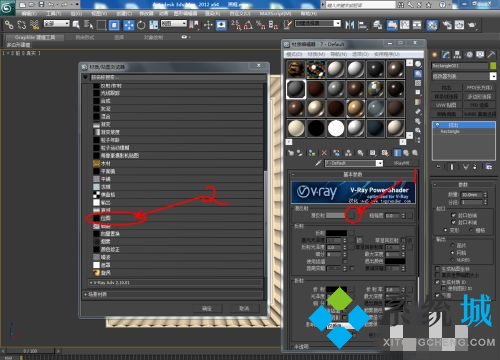Open reference coordinate system 视图 dropdown
Screen dimensions: 500x360
(174, 24)
